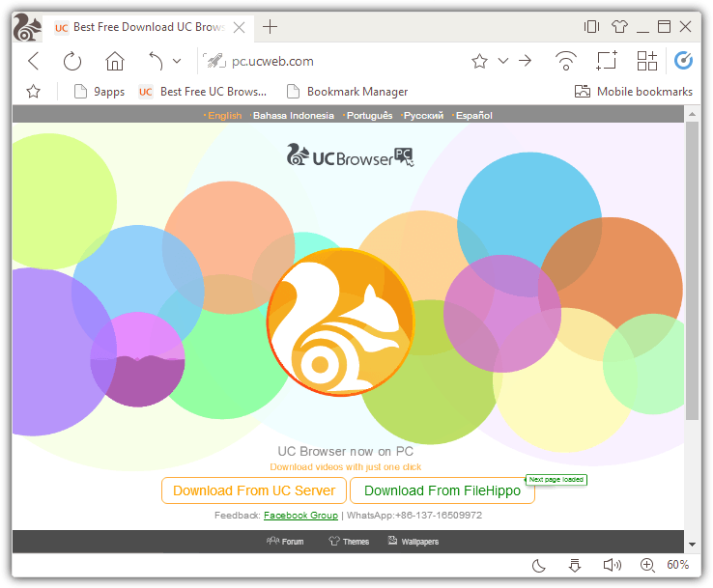This screenshot has height=588, width=713.
Task: Click the scrollbar up arrow
Action: click(x=692, y=114)
